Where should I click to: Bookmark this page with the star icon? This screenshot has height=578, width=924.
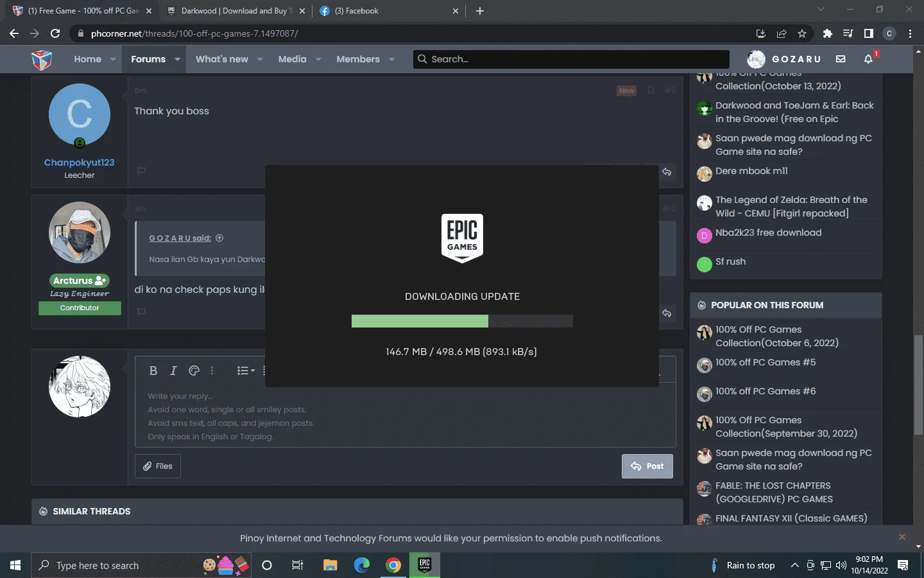tap(802, 33)
